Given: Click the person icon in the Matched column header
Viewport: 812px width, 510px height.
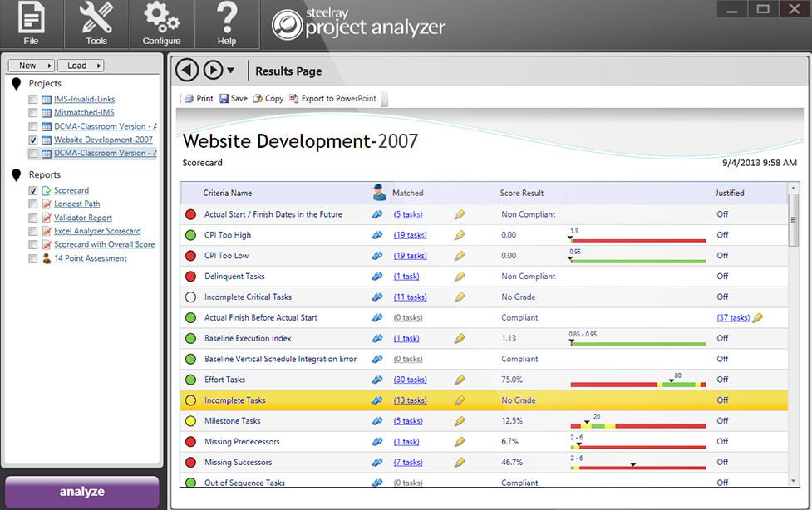Looking at the screenshot, I should tap(380, 192).
